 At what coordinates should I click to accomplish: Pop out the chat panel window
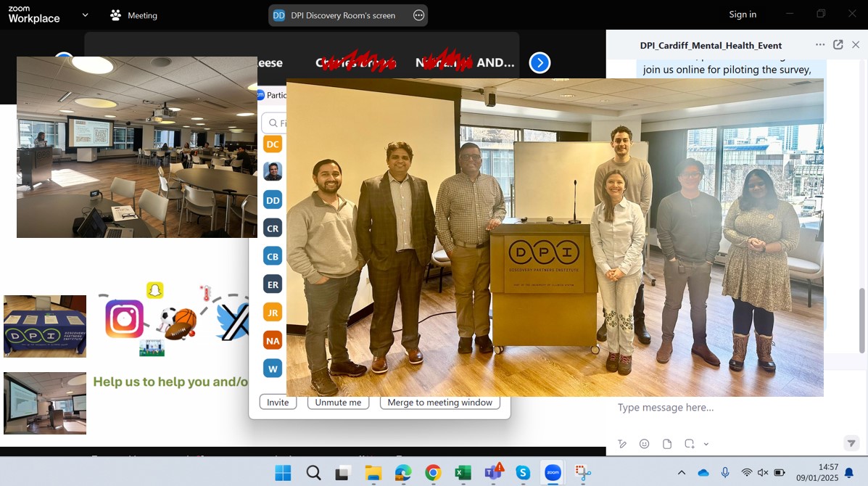point(838,45)
